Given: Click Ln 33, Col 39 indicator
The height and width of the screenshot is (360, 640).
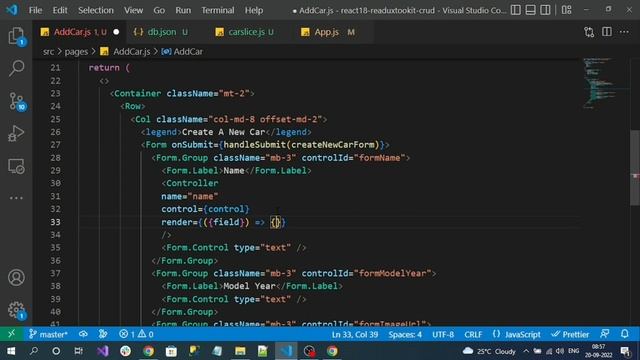Looking at the screenshot, I should 355,334.
